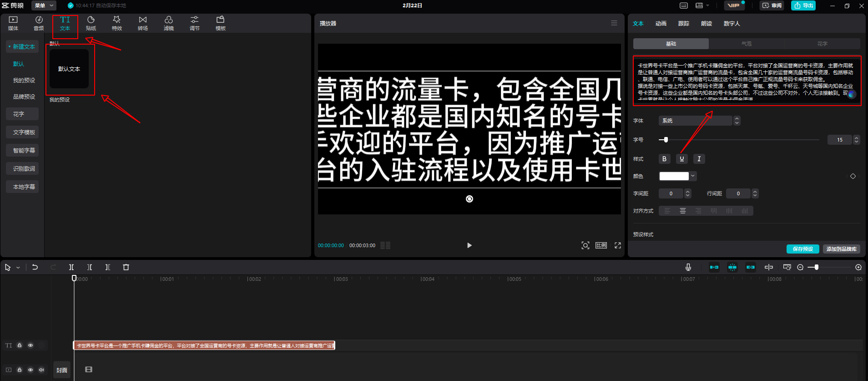Toggle the auto-snap button in timeline toolbar

click(x=732, y=267)
